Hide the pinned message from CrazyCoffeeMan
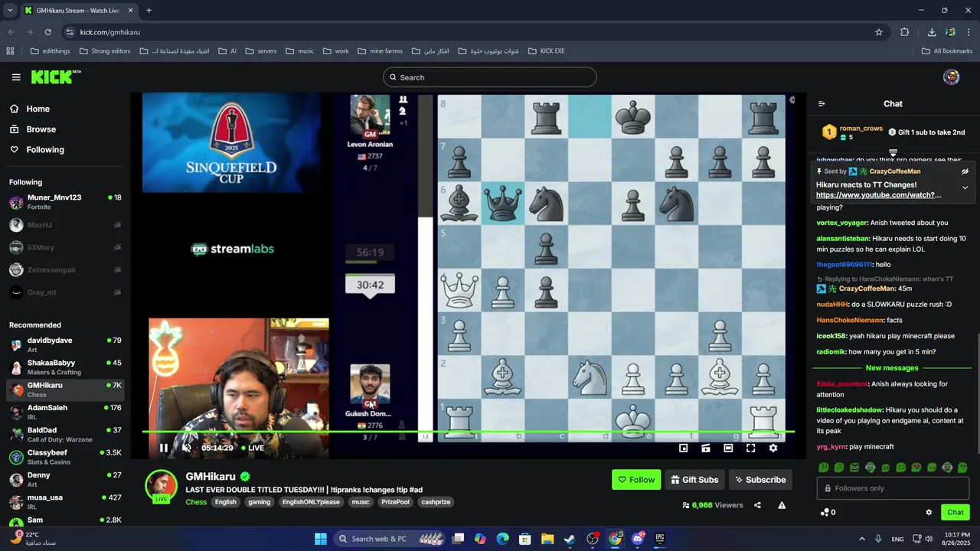Viewport: 980px width, 551px height. (x=965, y=171)
